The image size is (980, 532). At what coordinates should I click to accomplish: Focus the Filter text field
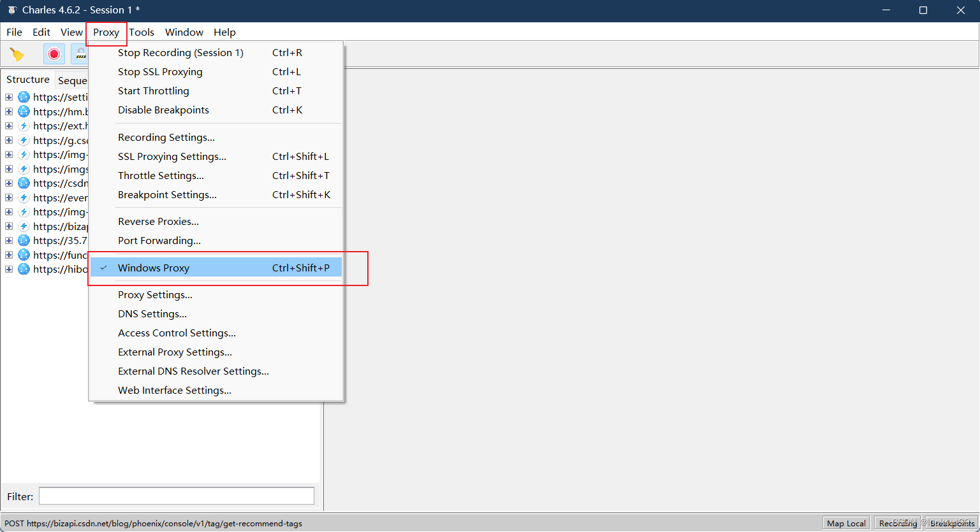click(177, 496)
